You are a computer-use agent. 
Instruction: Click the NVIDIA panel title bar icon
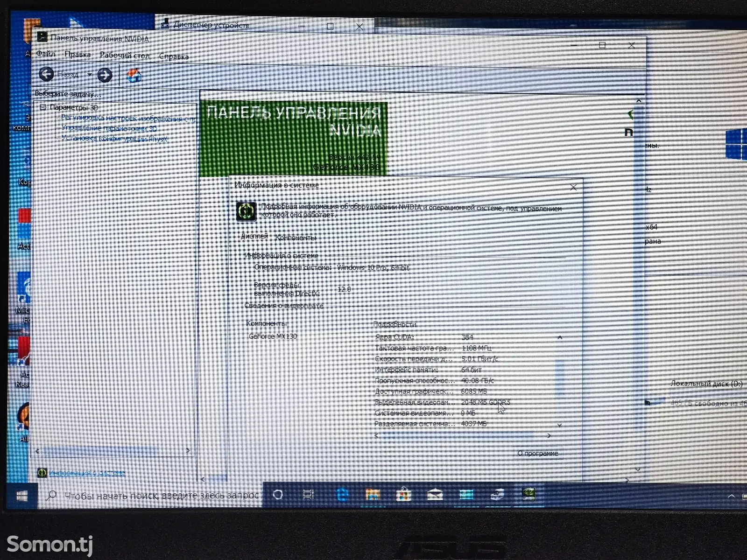click(x=42, y=36)
